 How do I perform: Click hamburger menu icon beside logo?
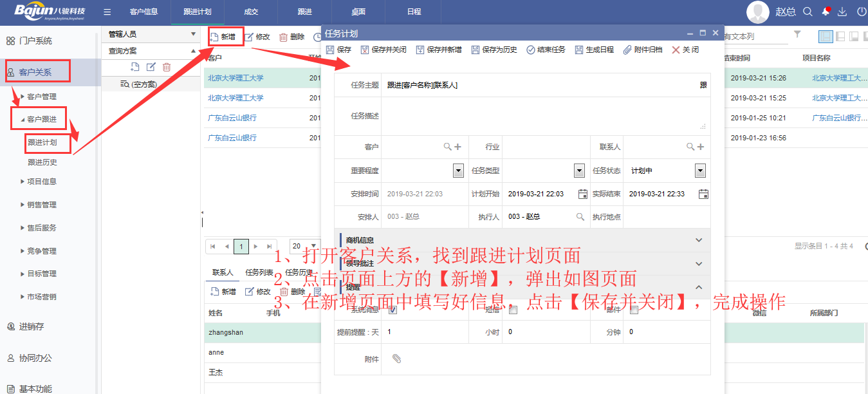[107, 12]
